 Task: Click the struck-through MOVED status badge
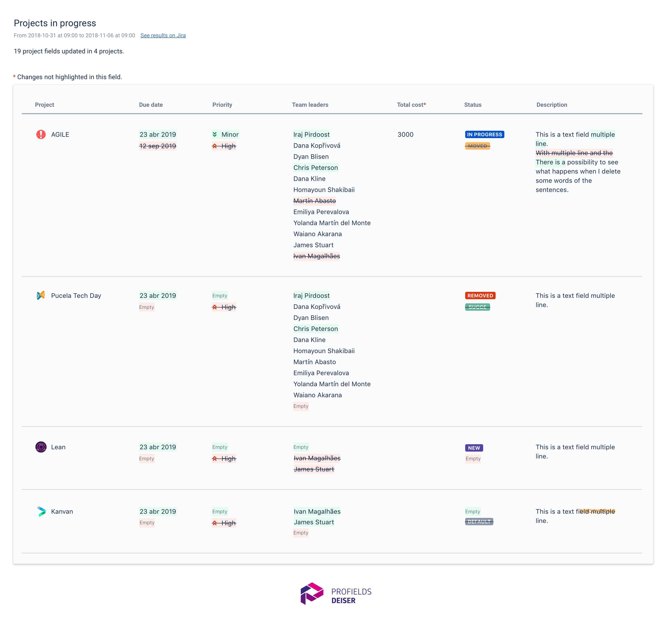click(x=477, y=146)
